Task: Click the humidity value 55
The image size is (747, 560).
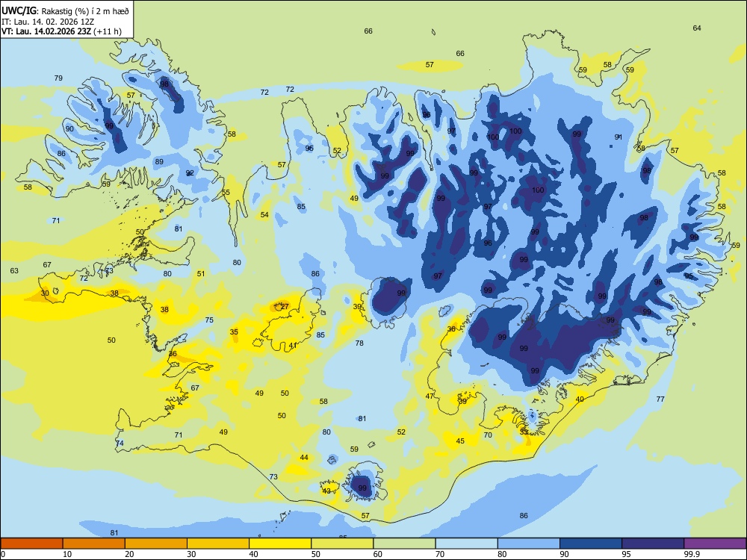Action: pyautogui.click(x=226, y=193)
